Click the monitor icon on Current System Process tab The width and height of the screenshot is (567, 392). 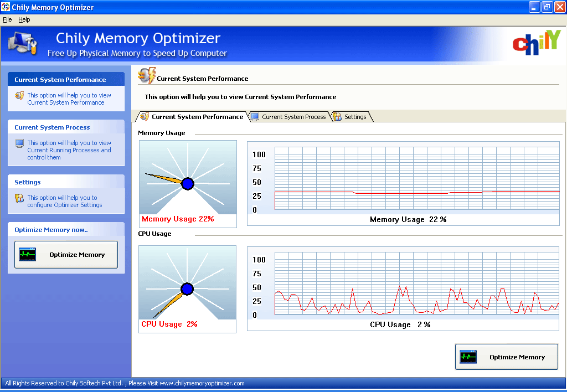(255, 117)
